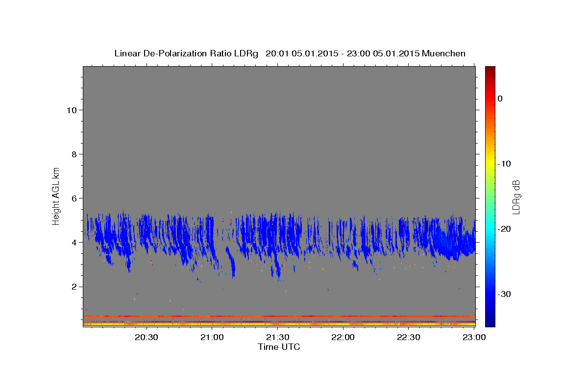This screenshot has width=588, height=392.
Task: Click the colorbar value 0
Action: pos(500,98)
